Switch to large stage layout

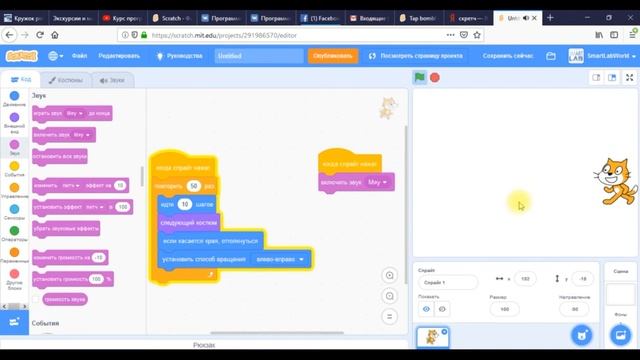pyautogui.click(x=612, y=78)
